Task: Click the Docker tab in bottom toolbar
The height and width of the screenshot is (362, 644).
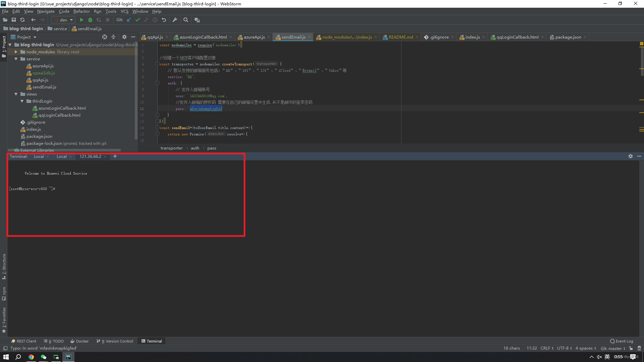Action: click(81, 341)
